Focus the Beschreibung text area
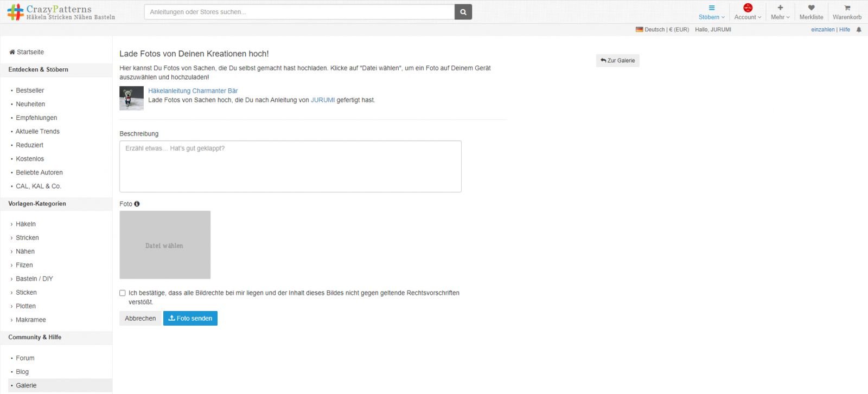The width and height of the screenshot is (868, 394). (x=290, y=166)
